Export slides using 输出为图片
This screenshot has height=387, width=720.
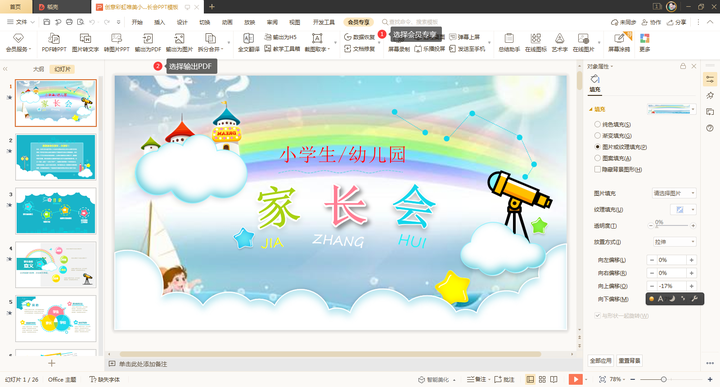click(179, 42)
